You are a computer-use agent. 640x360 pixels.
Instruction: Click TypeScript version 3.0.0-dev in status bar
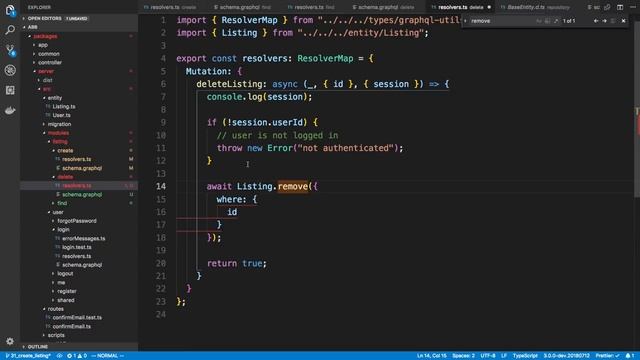[x=566, y=356]
